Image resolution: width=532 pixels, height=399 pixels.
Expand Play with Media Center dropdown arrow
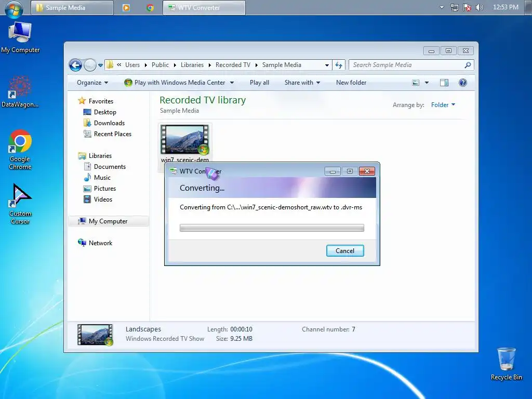(232, 83)
